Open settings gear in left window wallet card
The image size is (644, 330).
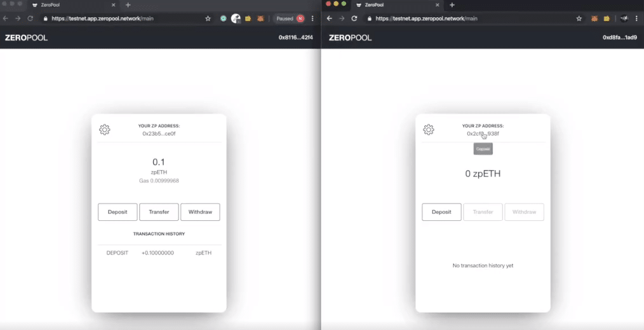click(x=105, y=129)
